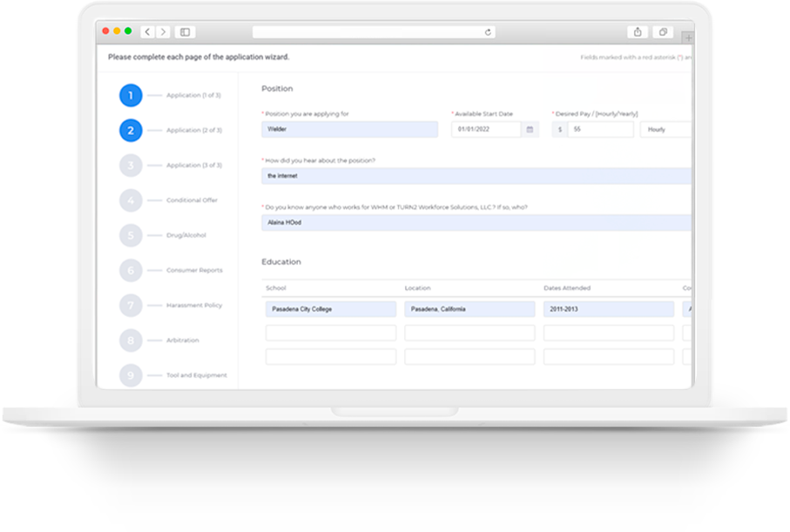Click the field containing Alaina HOod
790x532 pixels.
pyautogui.click(x=476, y=223)
